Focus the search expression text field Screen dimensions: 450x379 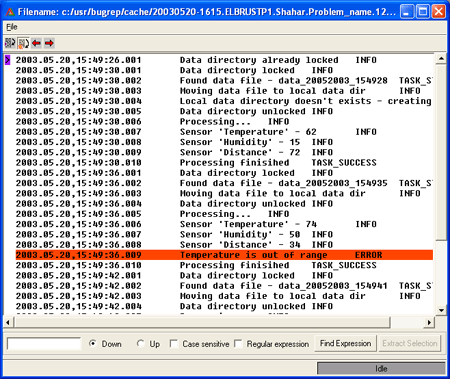(x=44, y=344)
